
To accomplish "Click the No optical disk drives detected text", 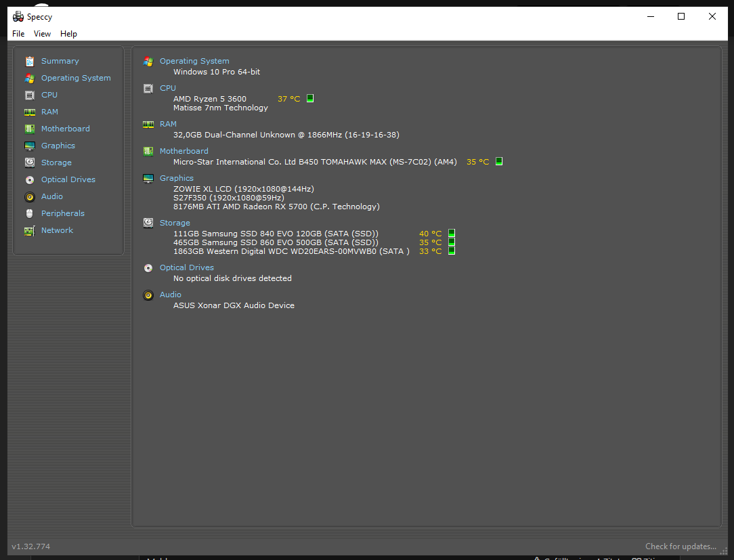I will pyautogui.click(x=233, y=278).
